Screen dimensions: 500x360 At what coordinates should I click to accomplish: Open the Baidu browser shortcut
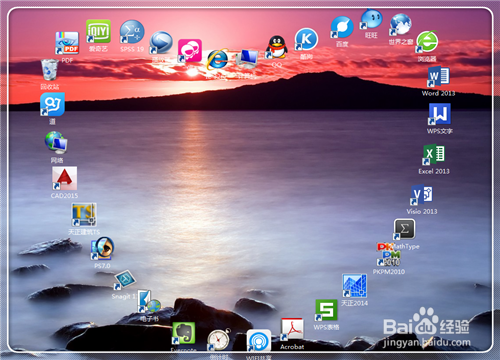click(x=342, y=27)
